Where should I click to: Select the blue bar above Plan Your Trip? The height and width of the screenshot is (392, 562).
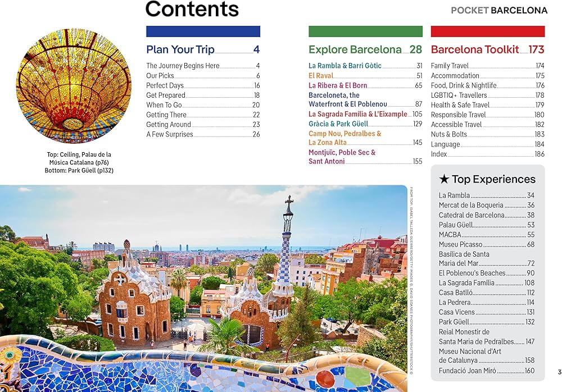[203, 31]
